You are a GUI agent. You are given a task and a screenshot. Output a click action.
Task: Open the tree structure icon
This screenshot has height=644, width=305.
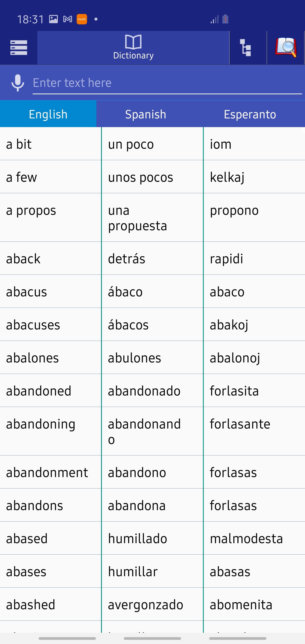[x=246, y=47]
